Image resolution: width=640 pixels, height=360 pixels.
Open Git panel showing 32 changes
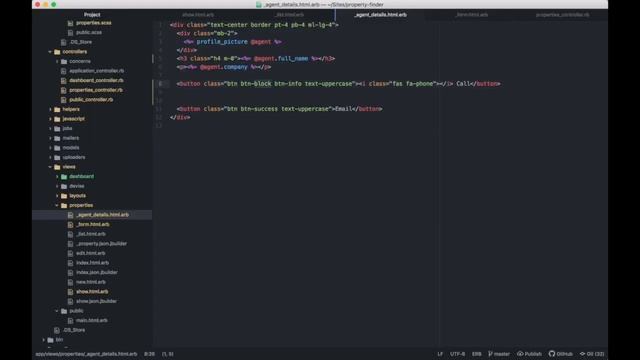coord(592,354)
